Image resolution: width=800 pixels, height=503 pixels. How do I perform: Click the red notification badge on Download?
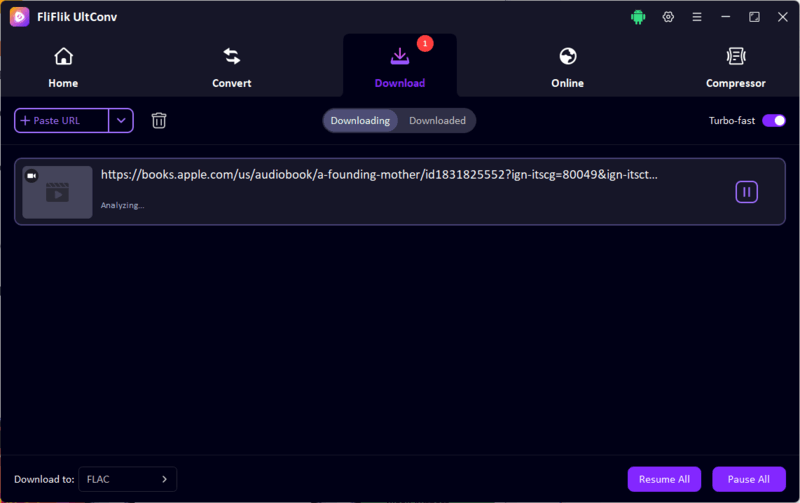click(x=425, y=43)
